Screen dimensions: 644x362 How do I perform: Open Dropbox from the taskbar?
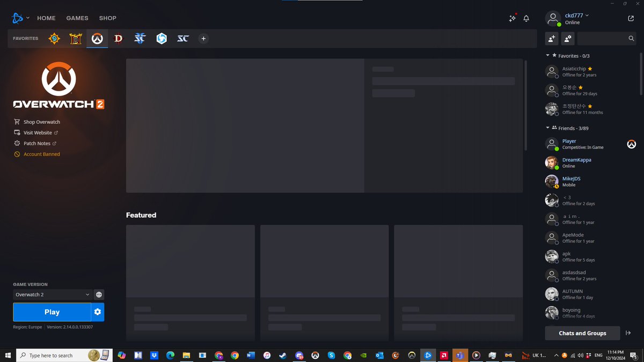154,355
